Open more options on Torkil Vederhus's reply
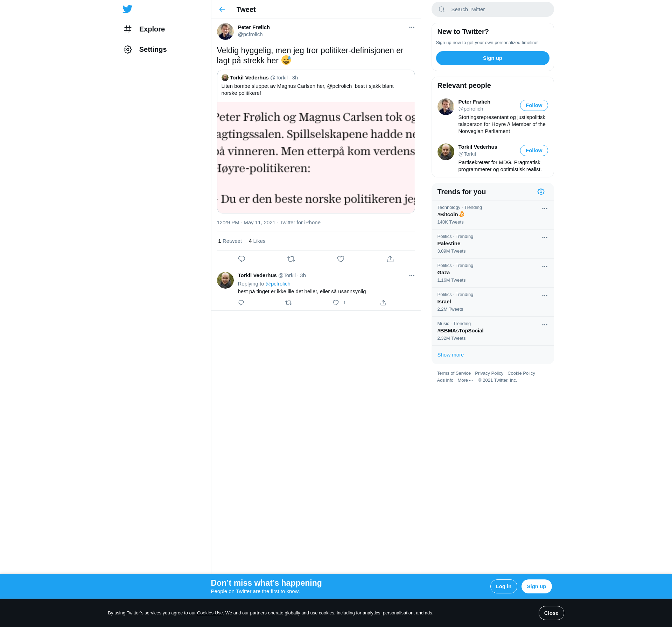 412,275
